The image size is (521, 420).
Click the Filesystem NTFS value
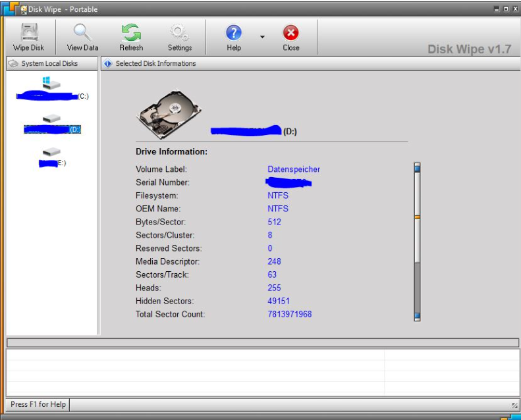pyautogui.click(x=278, y=196)
